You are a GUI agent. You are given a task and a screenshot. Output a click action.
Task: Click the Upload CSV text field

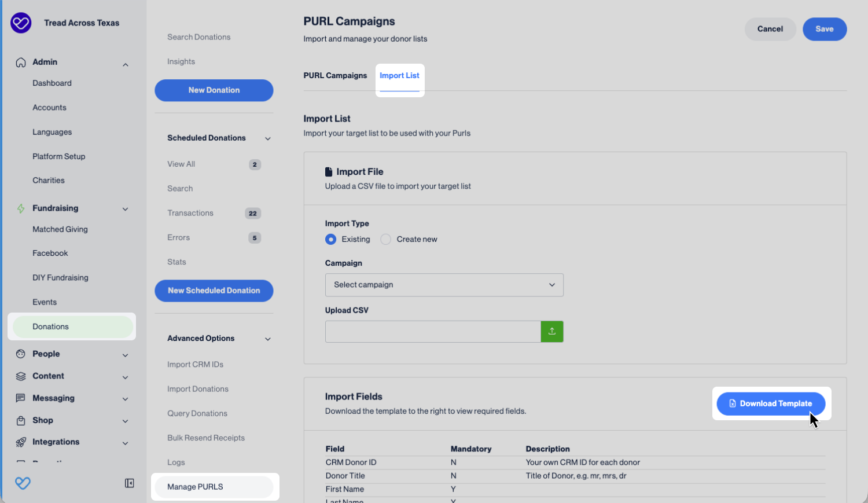pos(432,332)
